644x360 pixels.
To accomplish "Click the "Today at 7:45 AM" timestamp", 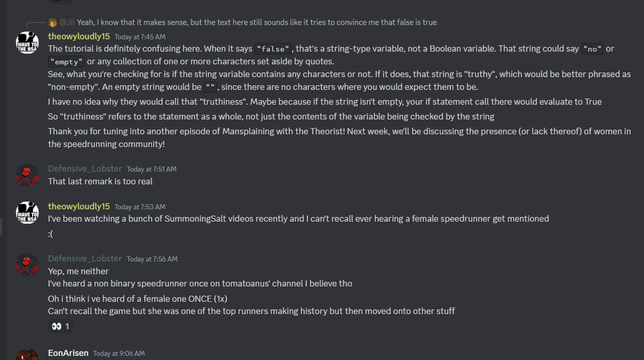I will [x=140, y=37].
